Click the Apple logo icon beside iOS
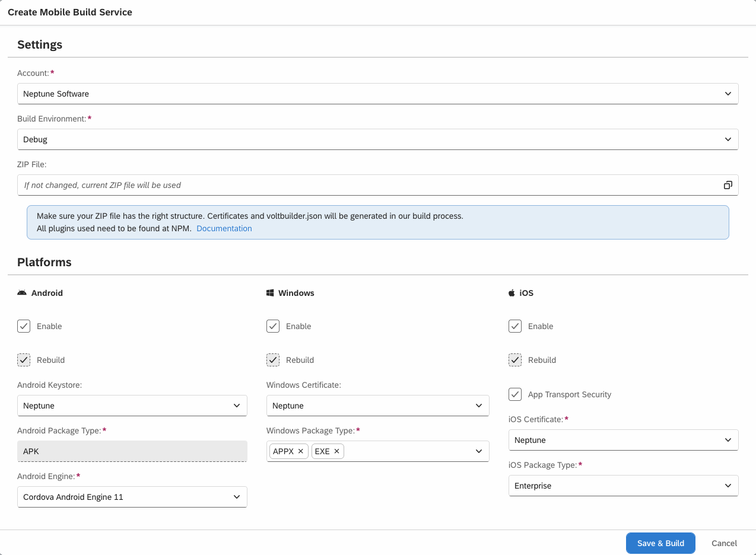Image resolution: width=756 pixels, height=555 pixels. tap(512, 293)
